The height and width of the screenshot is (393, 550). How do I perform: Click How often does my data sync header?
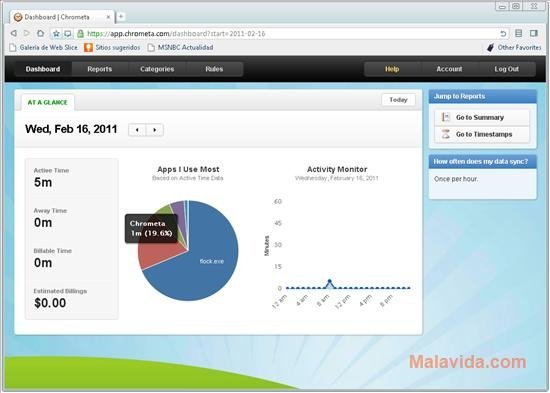pyautogui.click(x=483, y=161)
